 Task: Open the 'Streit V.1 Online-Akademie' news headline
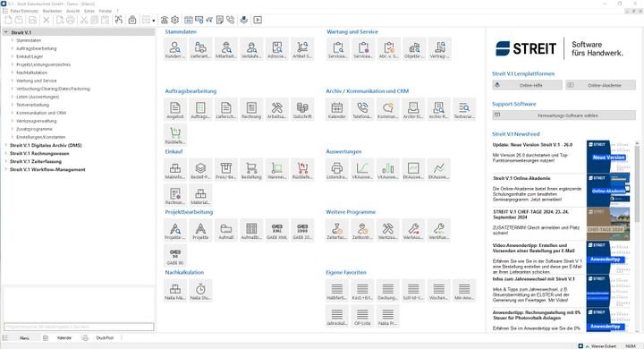click(521, 178)
